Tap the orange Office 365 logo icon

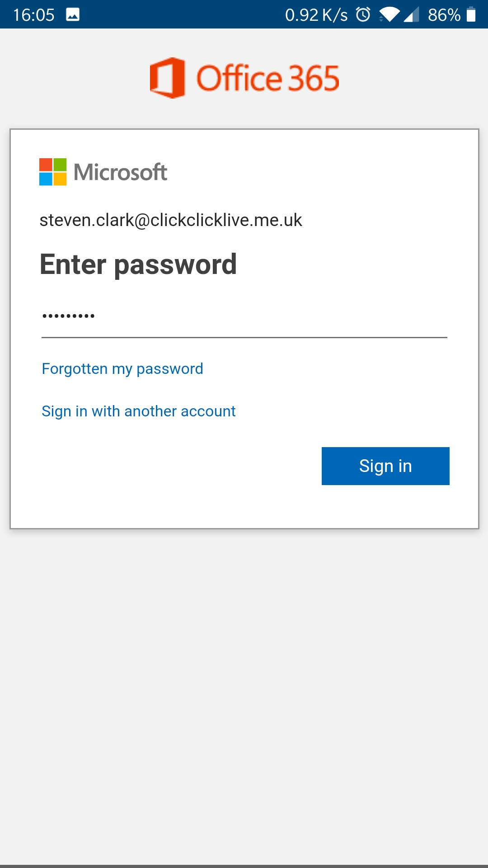pos(167,78)
